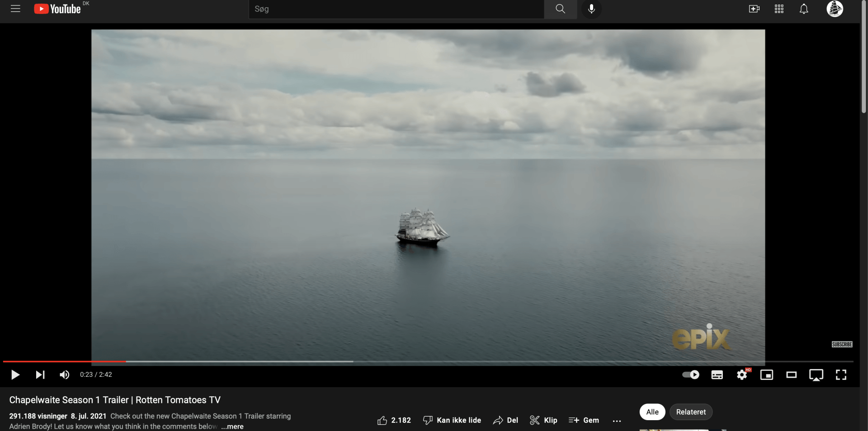Play the video

[15, 375]
